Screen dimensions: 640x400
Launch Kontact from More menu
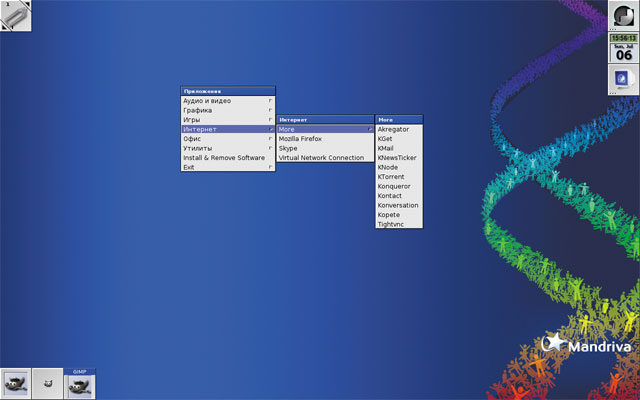tap(399, 196)
